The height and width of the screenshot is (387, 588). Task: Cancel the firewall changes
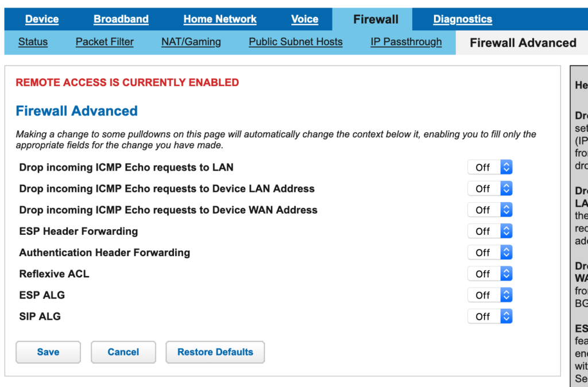[123, 352]
